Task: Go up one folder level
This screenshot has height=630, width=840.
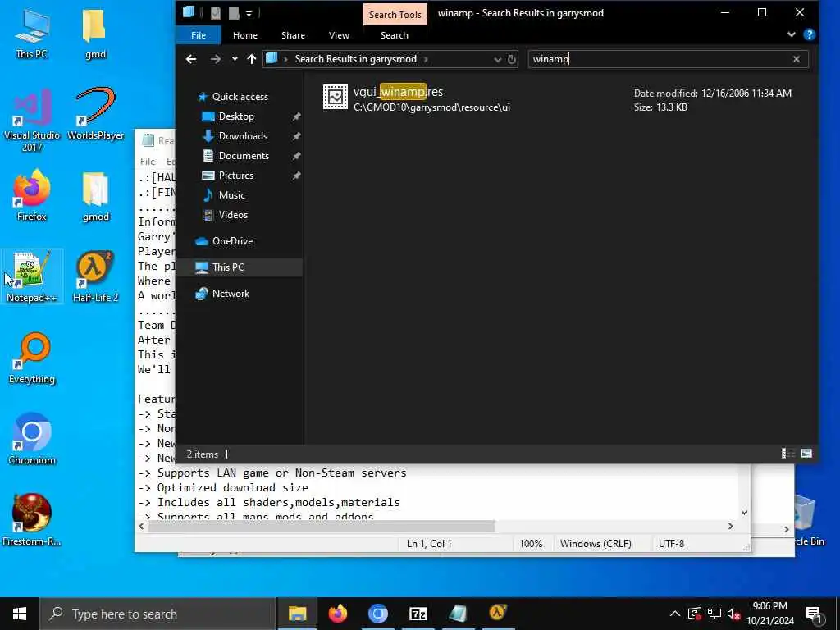Action: (251, 59)
